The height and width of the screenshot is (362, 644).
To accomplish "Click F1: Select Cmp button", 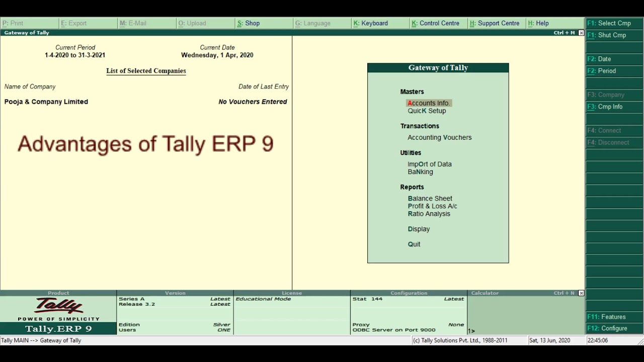I will tap(614, 23).
